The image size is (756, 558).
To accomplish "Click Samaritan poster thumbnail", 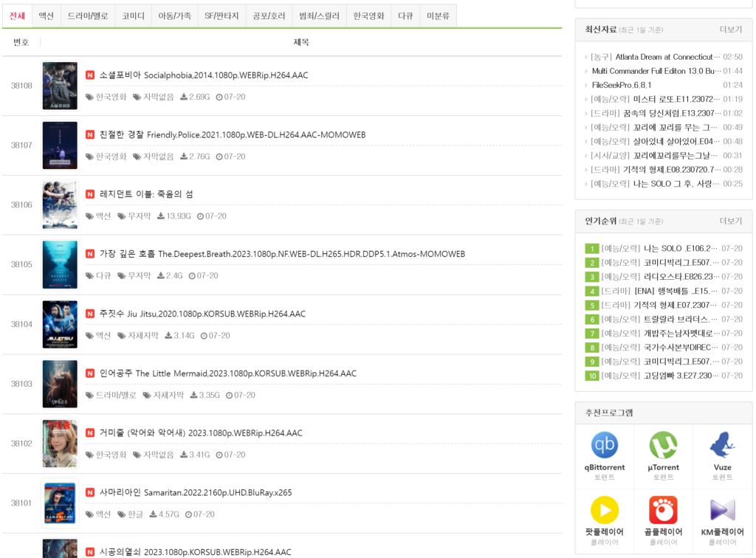I will (x=60, y=503).
